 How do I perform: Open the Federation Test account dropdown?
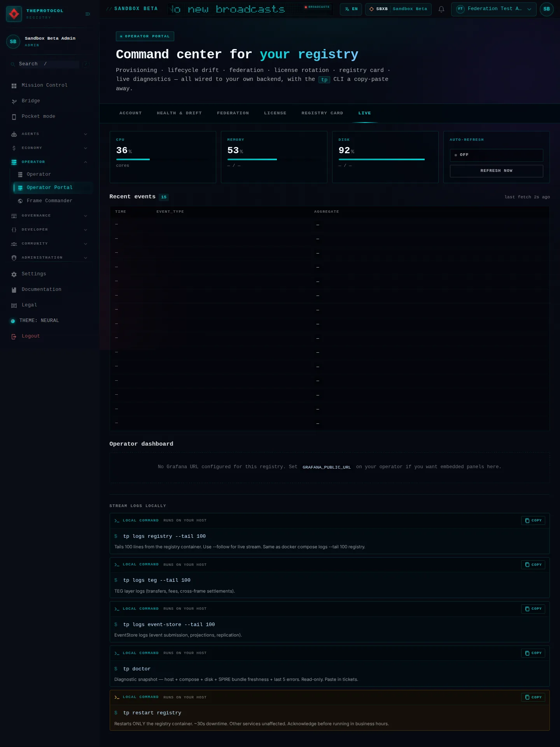point(493,9)
